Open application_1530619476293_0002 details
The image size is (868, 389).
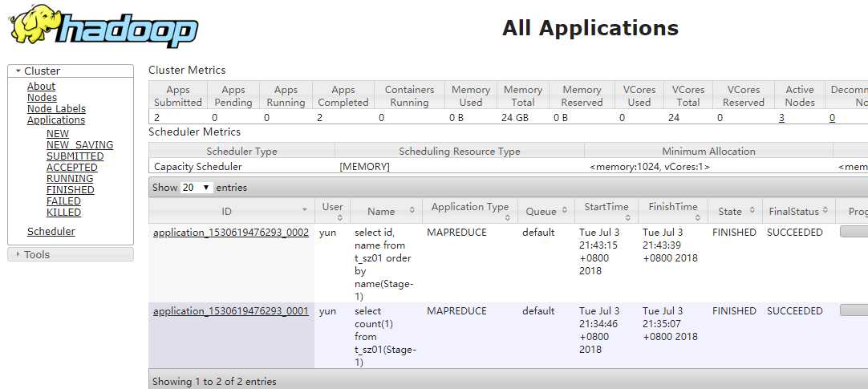tap(231, 233)
